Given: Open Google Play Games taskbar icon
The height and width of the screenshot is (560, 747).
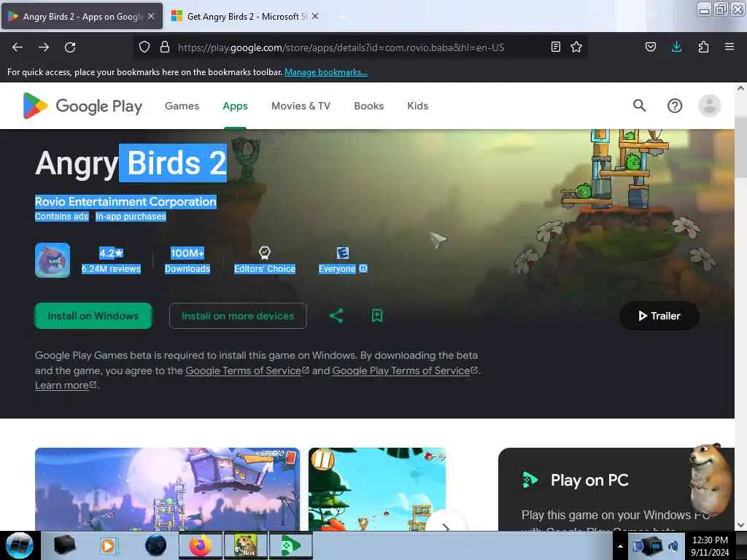Looking at the screenshot, I should coord(290,545).
